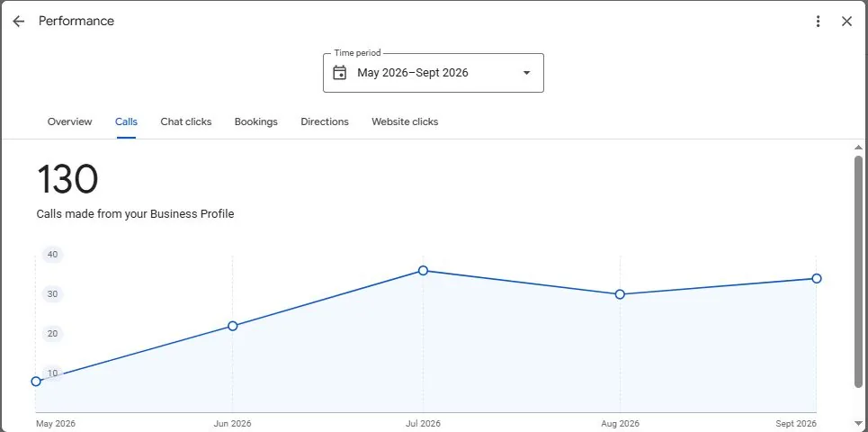Click the 130 total calls number
This screenshot has height=432, width=868.
coord(67,179)
